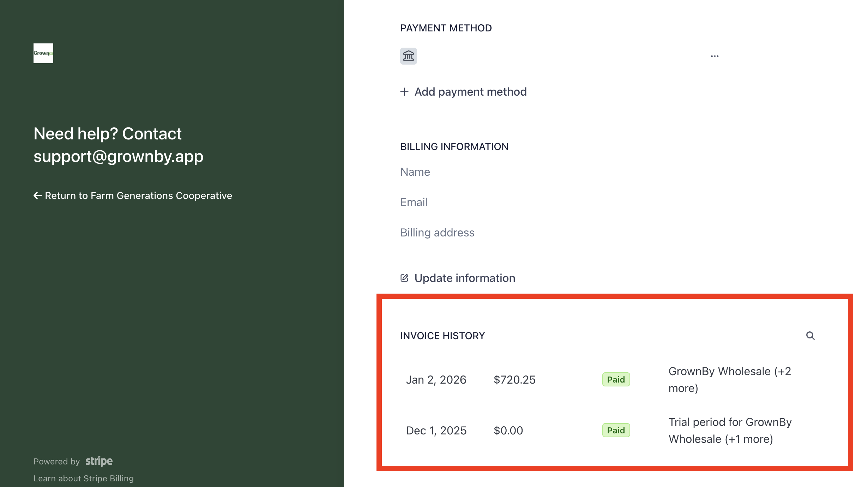
Task: Open the three-dot payment method menu
Action: (715, 56)
